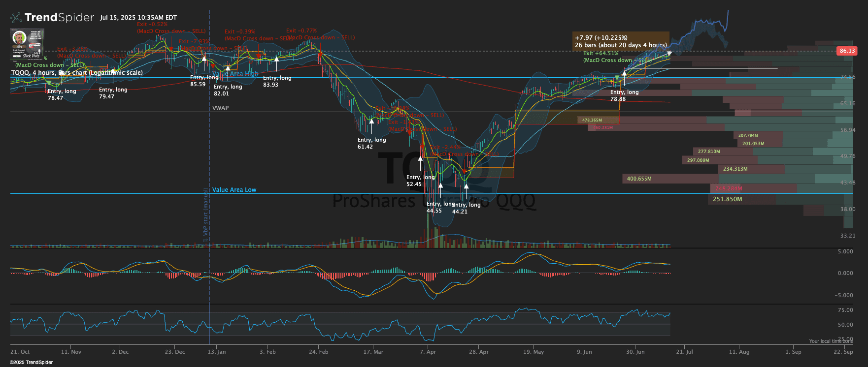Click the TrendSpider logo
Viewport: 868px width, 367px height.
tap(52, 18)
